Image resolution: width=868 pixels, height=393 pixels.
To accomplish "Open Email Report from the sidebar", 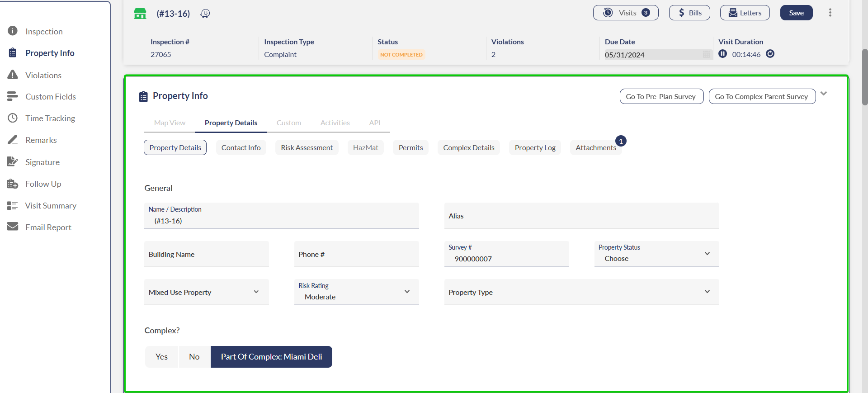I will (48, 227).
